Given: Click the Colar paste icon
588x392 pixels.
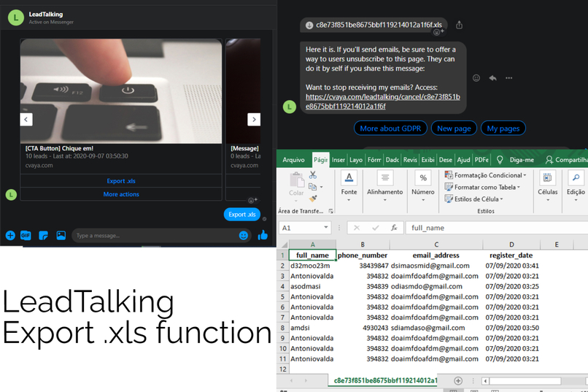Looking at the screenshot, I should pos(297,180).
